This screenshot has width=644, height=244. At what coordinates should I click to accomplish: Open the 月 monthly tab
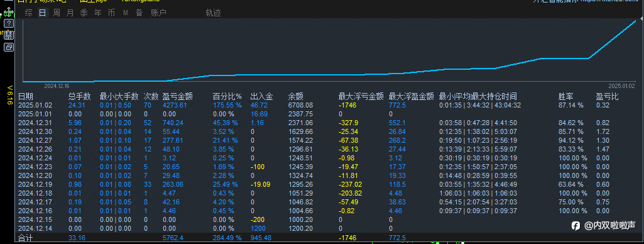click(70, 13)
